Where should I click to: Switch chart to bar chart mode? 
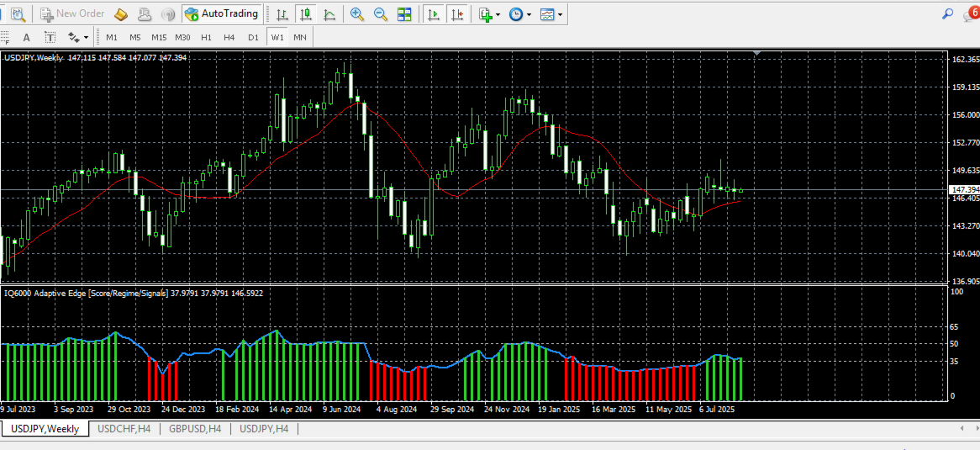282,13
